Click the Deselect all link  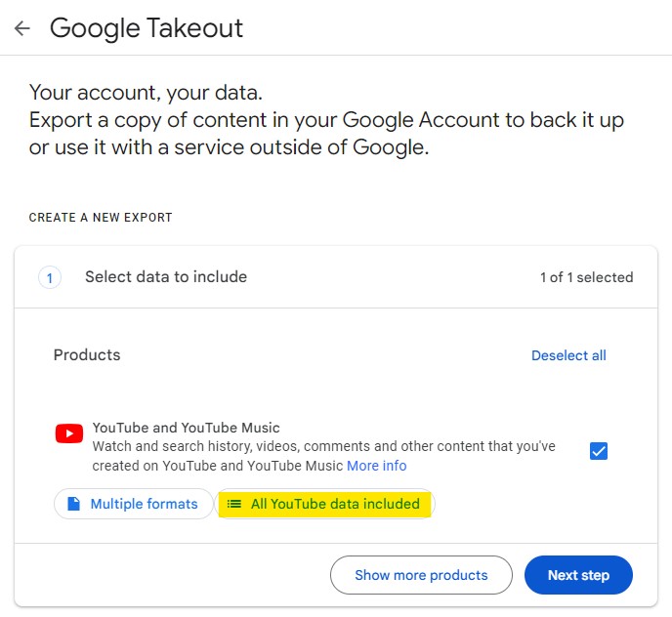pyautogui.click(x=568, y=355)
